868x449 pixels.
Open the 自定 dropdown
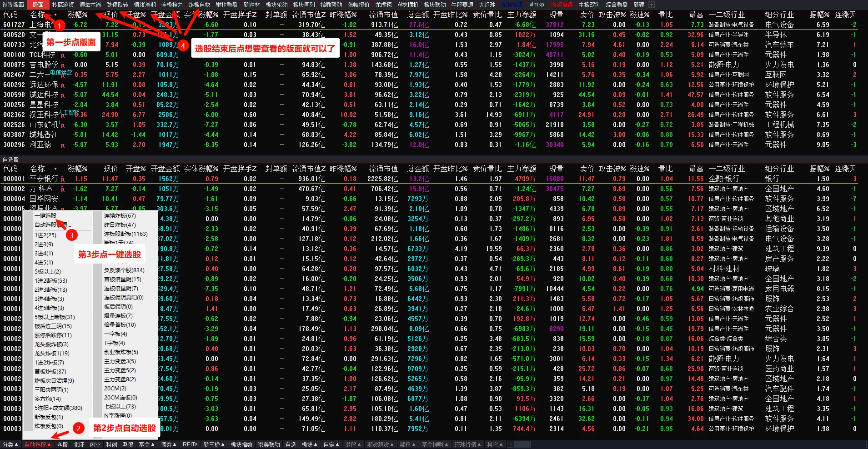[331, 444]
